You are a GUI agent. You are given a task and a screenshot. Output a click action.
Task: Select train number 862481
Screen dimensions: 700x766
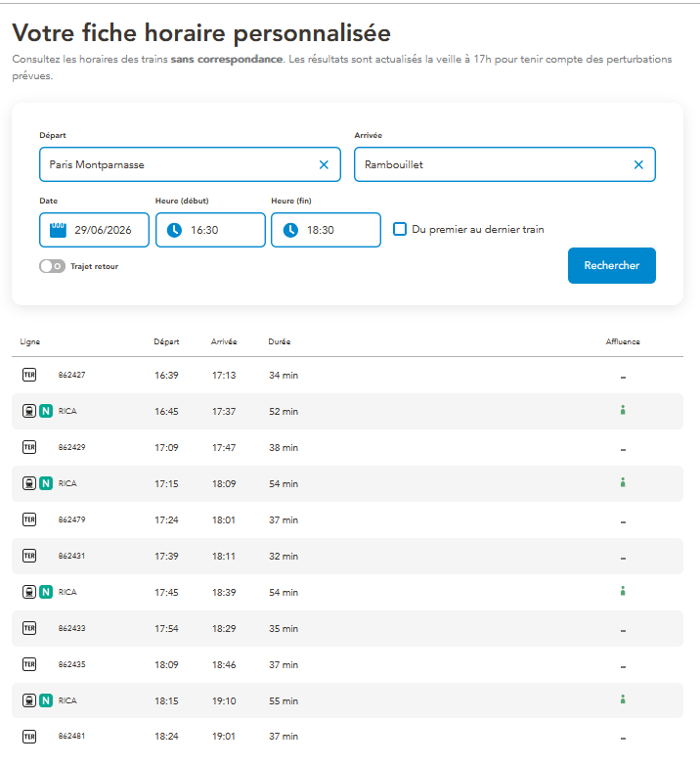pyautogui.click(x=71, y=736)
